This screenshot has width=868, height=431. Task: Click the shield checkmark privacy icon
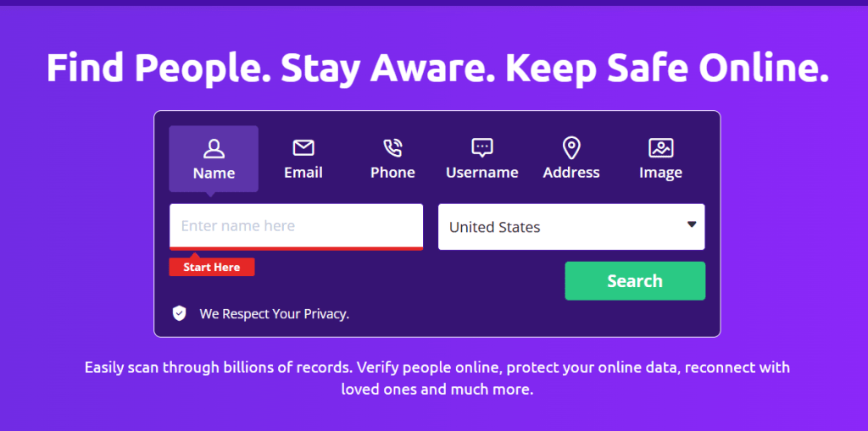pos(179,313)
